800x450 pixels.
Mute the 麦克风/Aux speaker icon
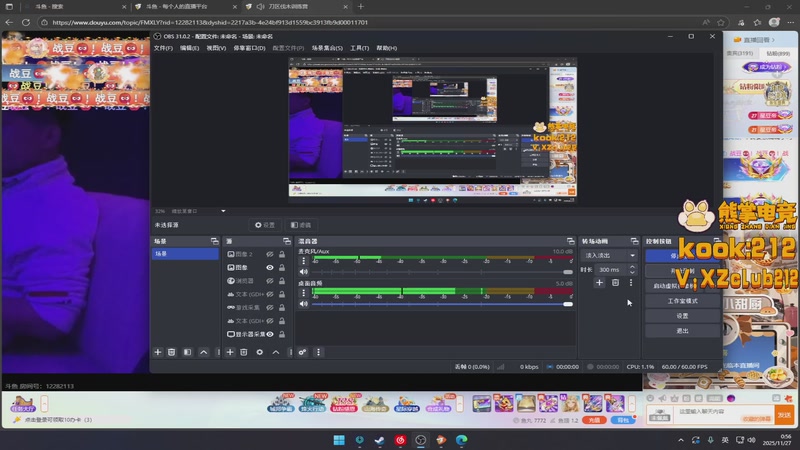(304, 272)
